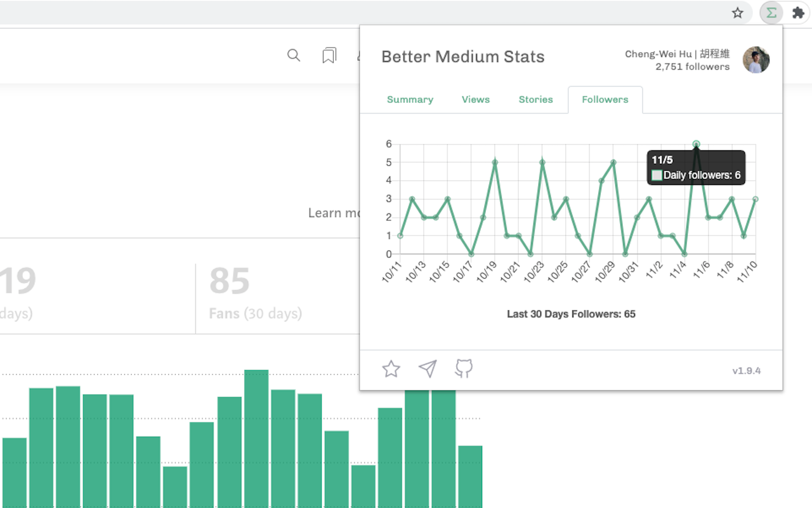
Task: Click the paper plane feedback icon
Action: pos(428,369)
